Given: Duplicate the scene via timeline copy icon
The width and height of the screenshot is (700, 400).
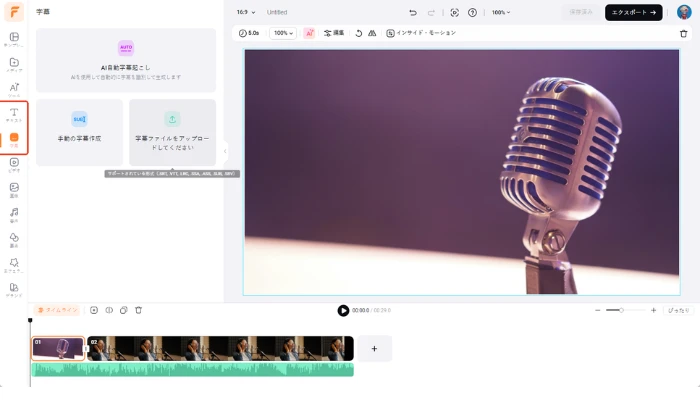Looking at the screenshot, I should 124,310.
